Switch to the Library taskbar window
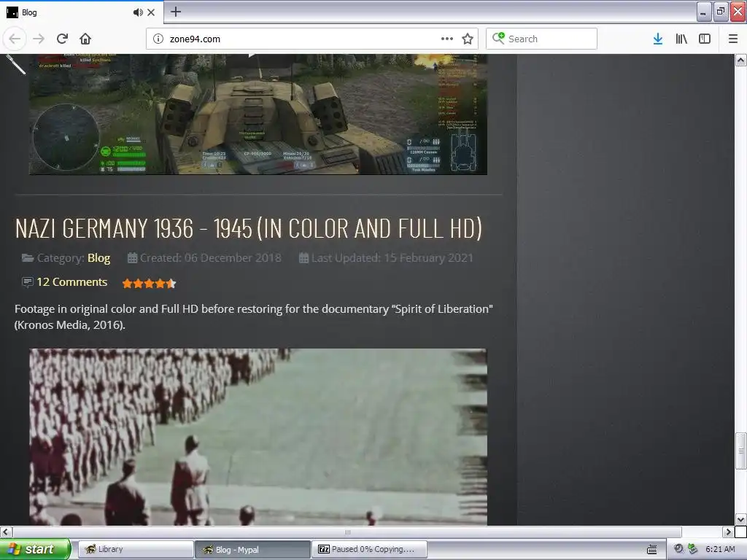This screenshot has height=560, width=747. (136, 550)
